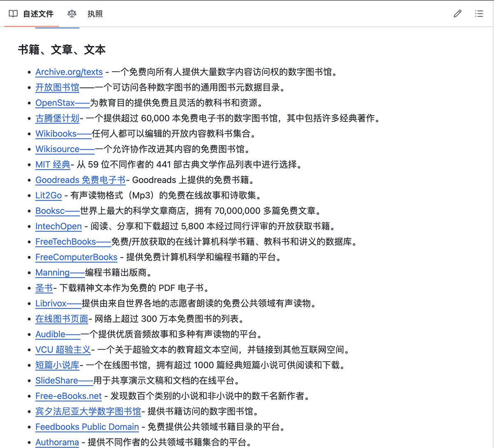Click text '提供书籍访问的数字图书馆。'
Viewport: 494px width, 448px height.
point(203,411)
